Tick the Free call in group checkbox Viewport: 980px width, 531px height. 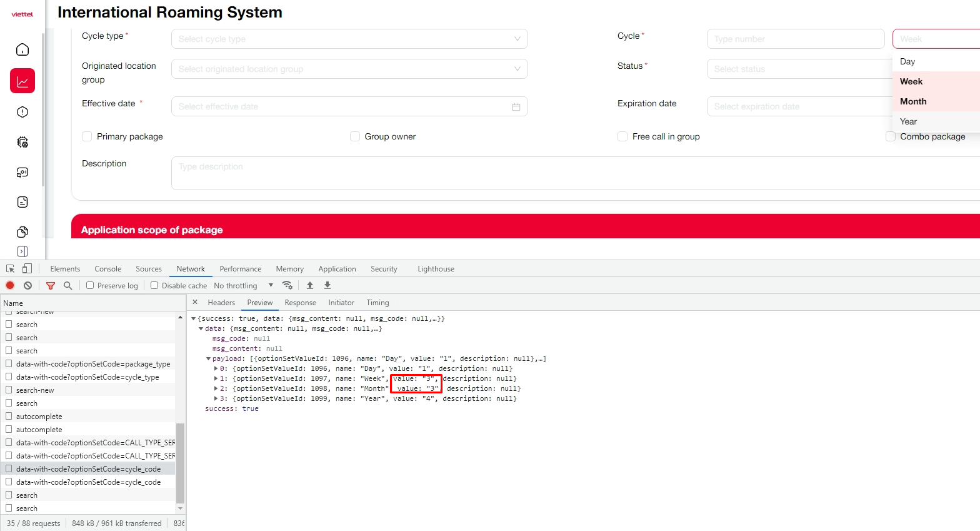pyautogui.click(x=622, y=137)
